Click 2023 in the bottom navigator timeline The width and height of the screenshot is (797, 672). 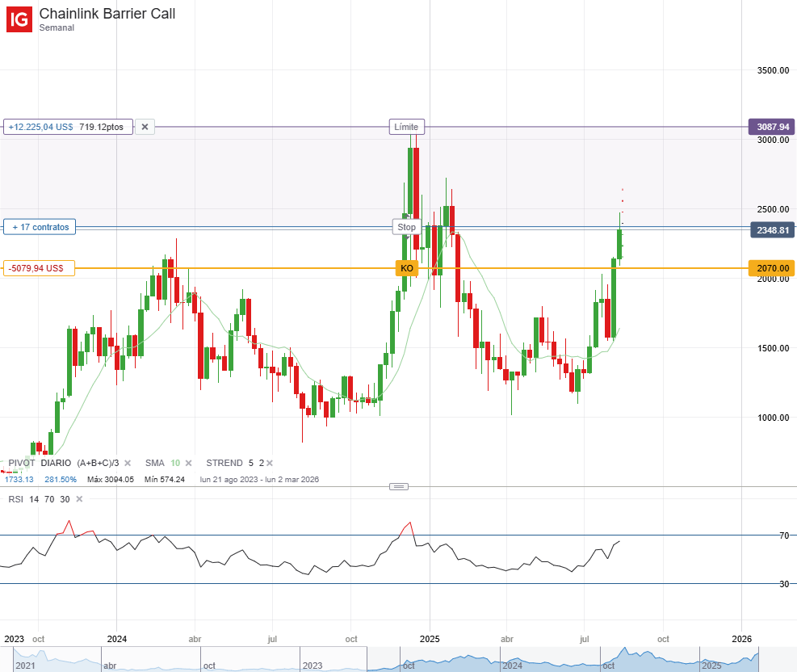tap(312, 666)
